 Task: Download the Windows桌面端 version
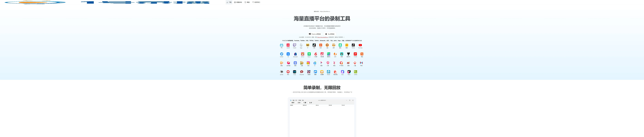click(315, 34)
